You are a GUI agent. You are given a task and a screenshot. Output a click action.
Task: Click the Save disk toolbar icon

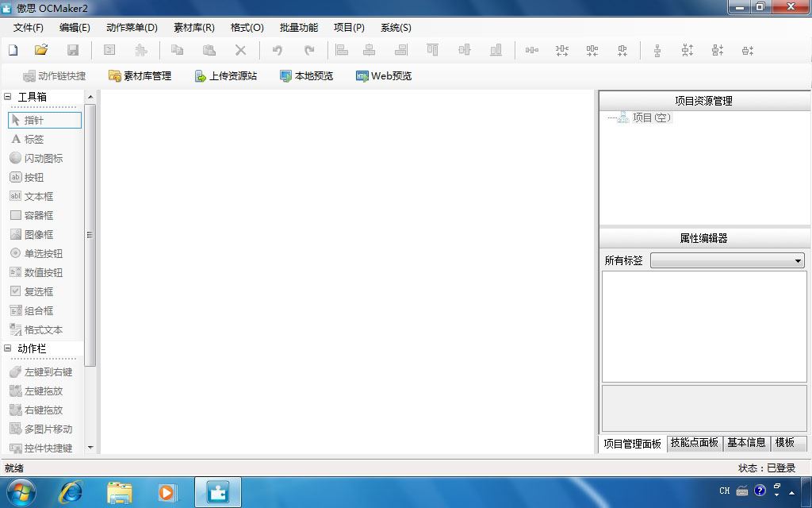[x=73, y=50]
